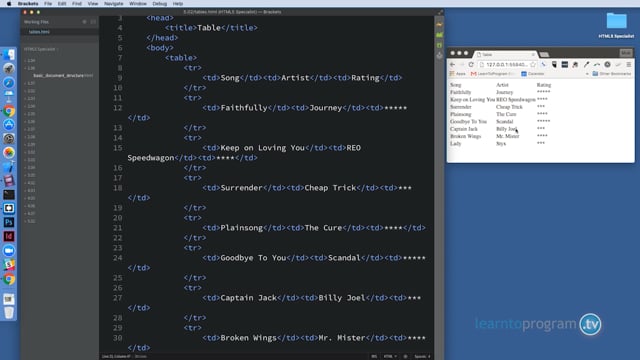Click the line and column indicator in status bar
The width and height of the screenshot is (640, 360).
(116, 356)
